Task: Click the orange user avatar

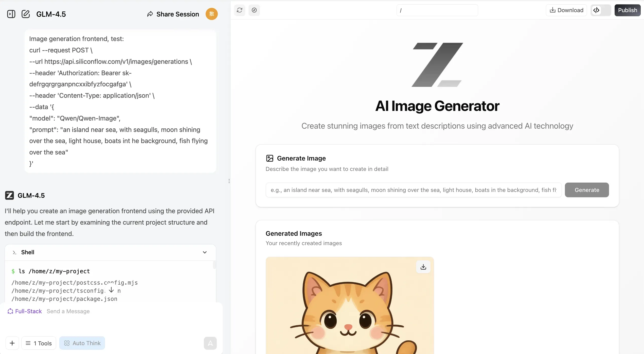Action: 212,14
